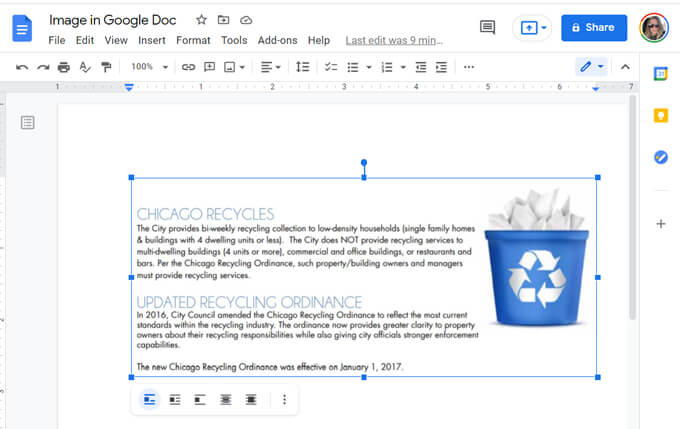This screenshot has height=429, width=680.
Task: Select the Wrap text image option
Action: (x=175, y=400)
